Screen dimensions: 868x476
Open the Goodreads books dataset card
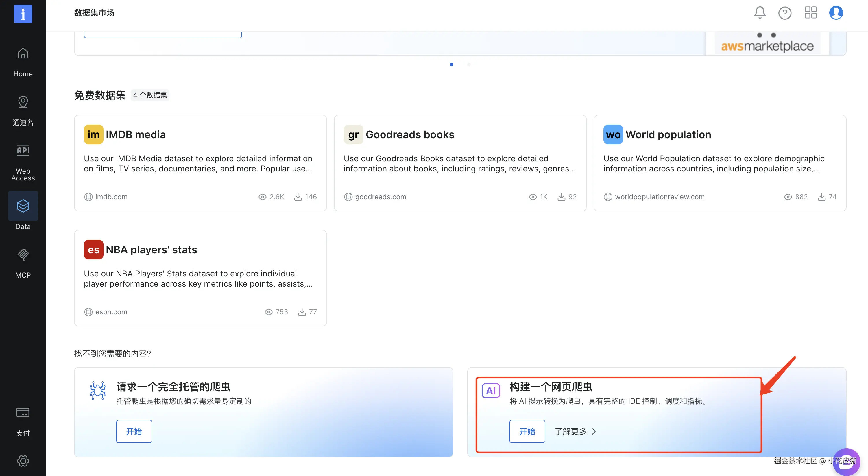(x=460, y=163)
